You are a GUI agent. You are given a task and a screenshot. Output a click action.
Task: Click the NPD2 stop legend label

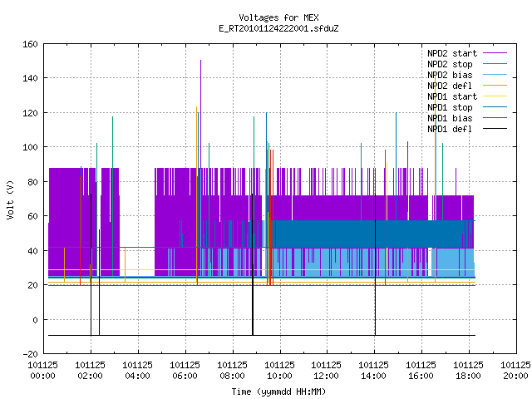coord(450,64)
